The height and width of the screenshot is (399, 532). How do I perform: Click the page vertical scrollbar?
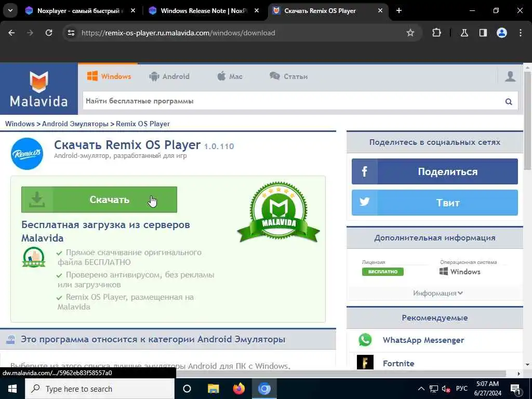tap(527, 121)
